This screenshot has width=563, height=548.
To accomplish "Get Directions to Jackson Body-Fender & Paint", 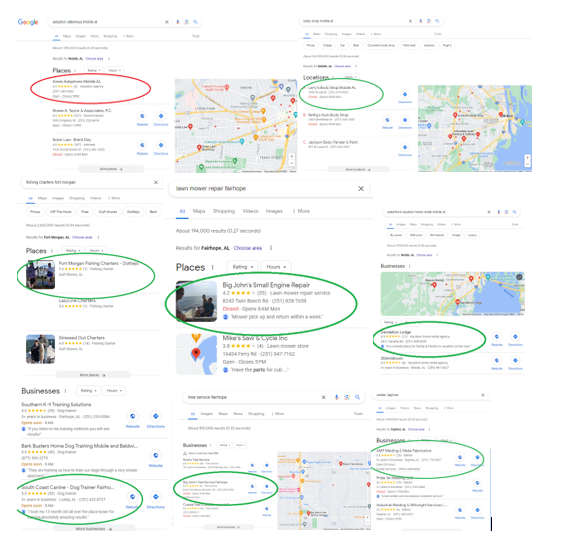I will pos(405,147).
